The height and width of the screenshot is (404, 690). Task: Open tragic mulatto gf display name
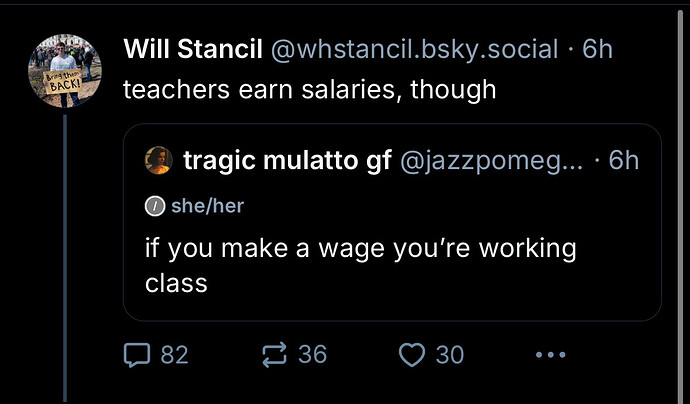[x=287, y=160]
